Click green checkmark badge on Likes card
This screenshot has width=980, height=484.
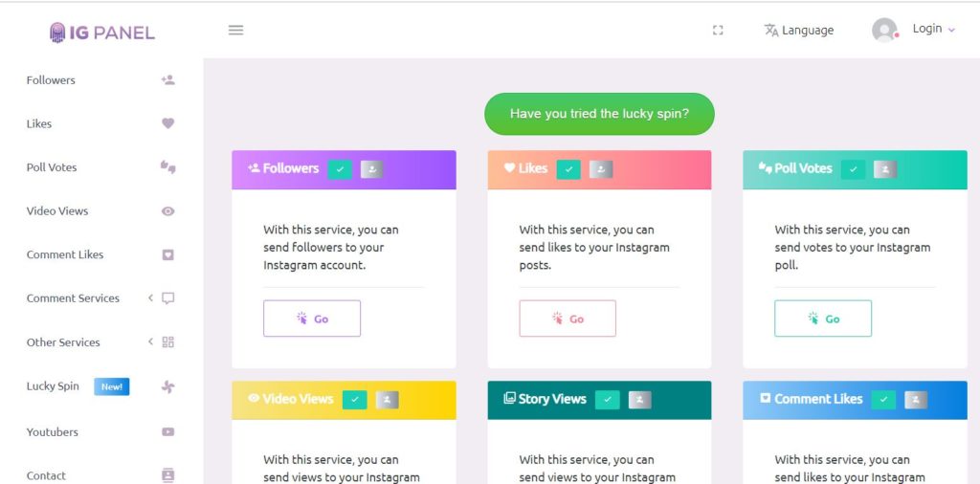coord(568,169)
